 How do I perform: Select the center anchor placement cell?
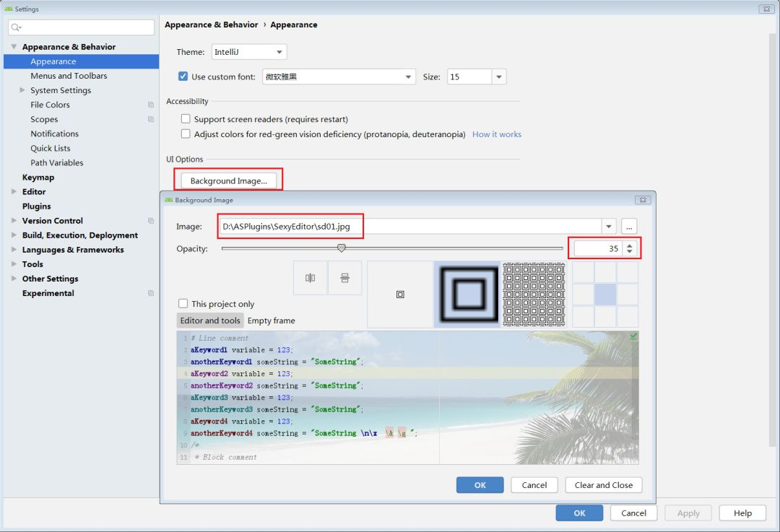[605, 295]
